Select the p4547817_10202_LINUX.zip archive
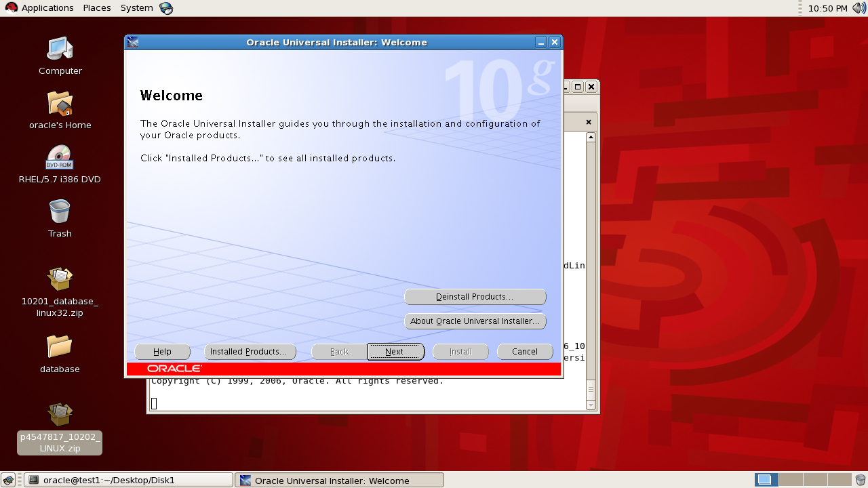The image size is (868, 488). coord(60,415)
